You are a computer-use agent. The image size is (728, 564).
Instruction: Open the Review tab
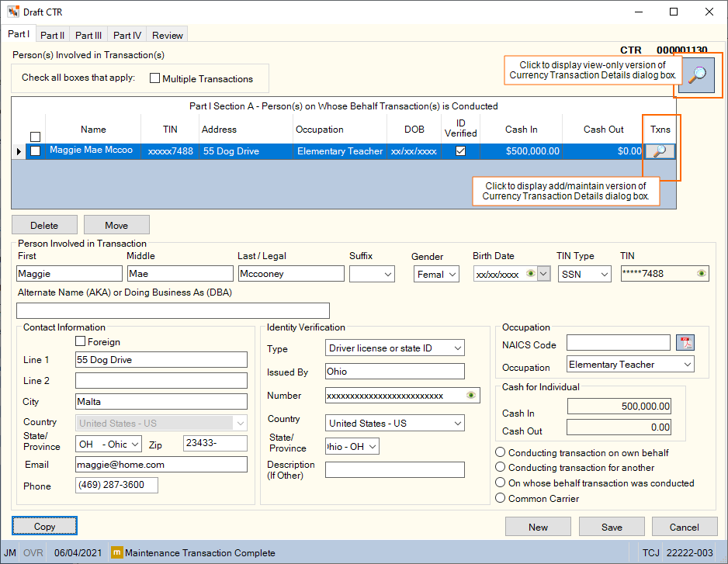pyautogui.click(x=167, y=35)
